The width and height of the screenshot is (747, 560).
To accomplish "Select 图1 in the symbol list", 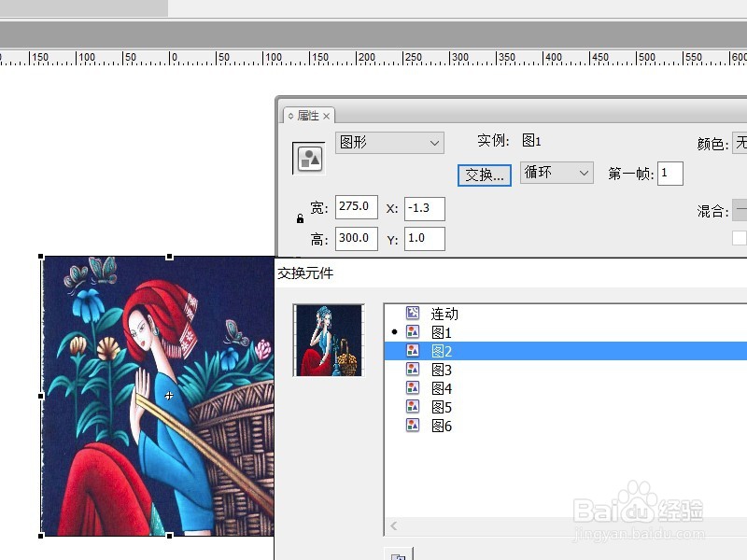I will coord(441,332).
